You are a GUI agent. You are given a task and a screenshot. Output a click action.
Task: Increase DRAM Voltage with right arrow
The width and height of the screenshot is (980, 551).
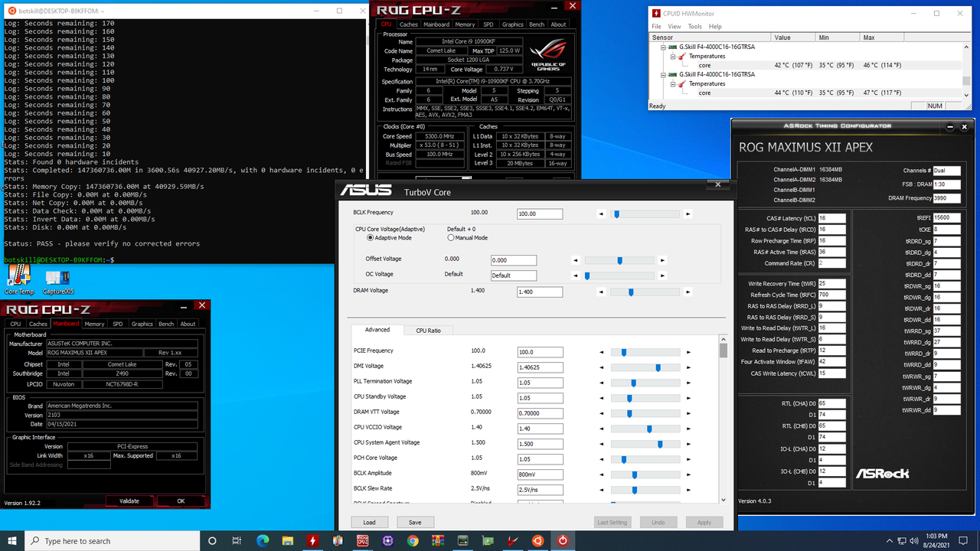[x=688, y=292]
